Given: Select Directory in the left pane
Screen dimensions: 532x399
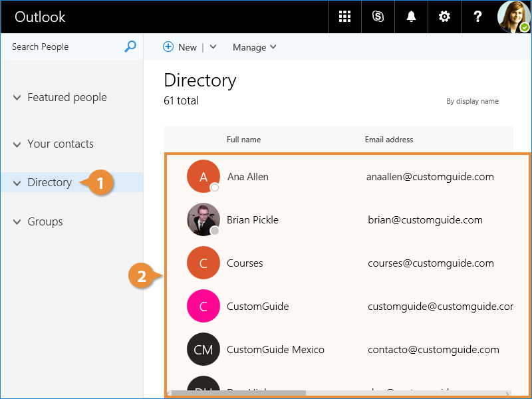Looking at the screenshot, I should pyautogui.click(x=49, y=182).
